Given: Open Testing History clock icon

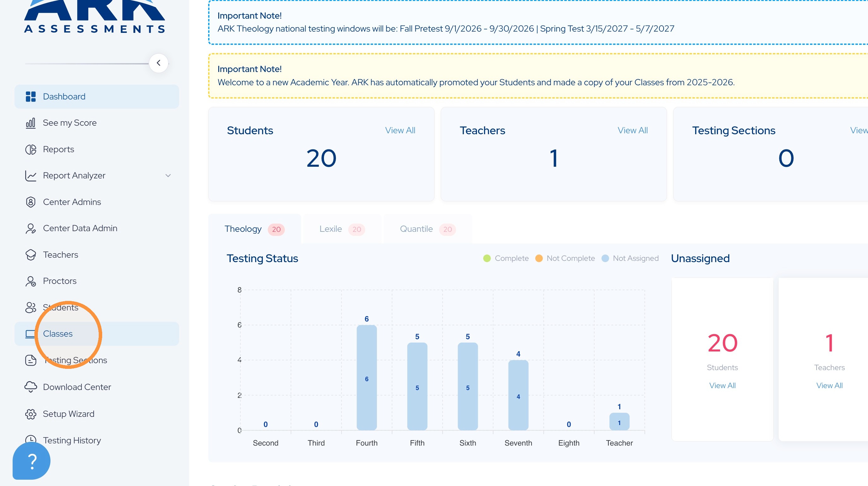Looking at the screenshot, I should [31, 439].
